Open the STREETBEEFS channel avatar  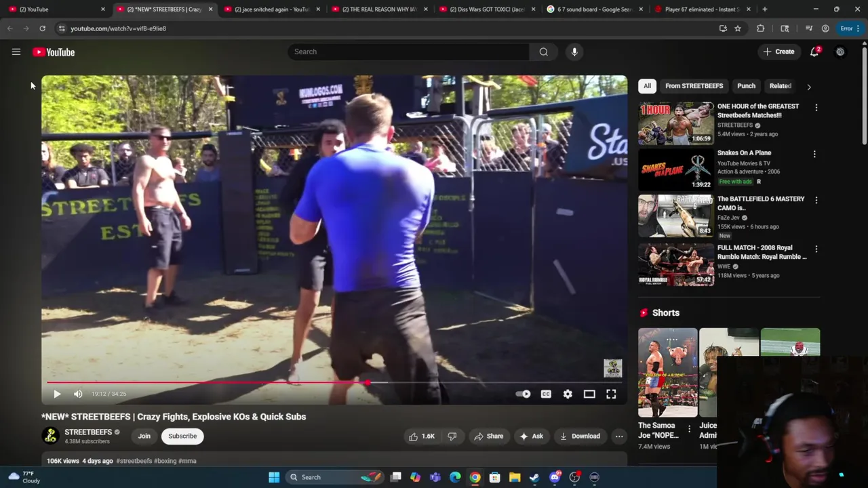[50, 436]
